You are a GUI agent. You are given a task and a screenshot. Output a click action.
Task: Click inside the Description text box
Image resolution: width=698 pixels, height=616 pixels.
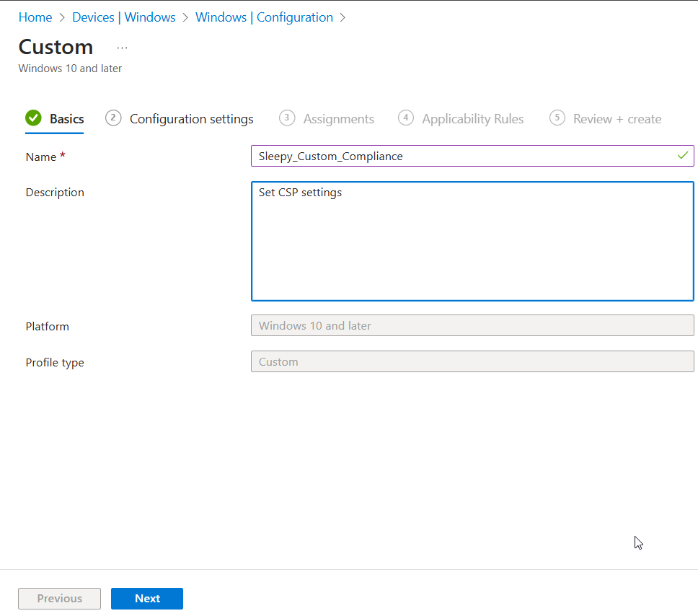coord(472,241)
